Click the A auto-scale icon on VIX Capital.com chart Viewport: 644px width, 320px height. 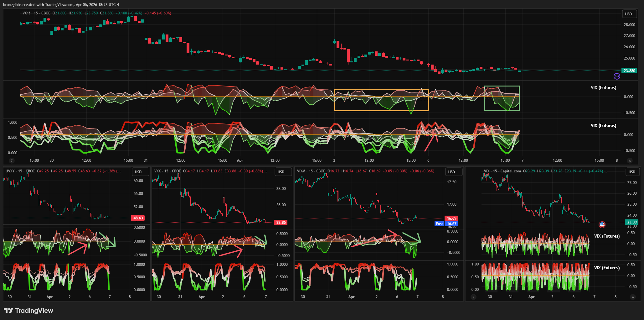[633, 297]
